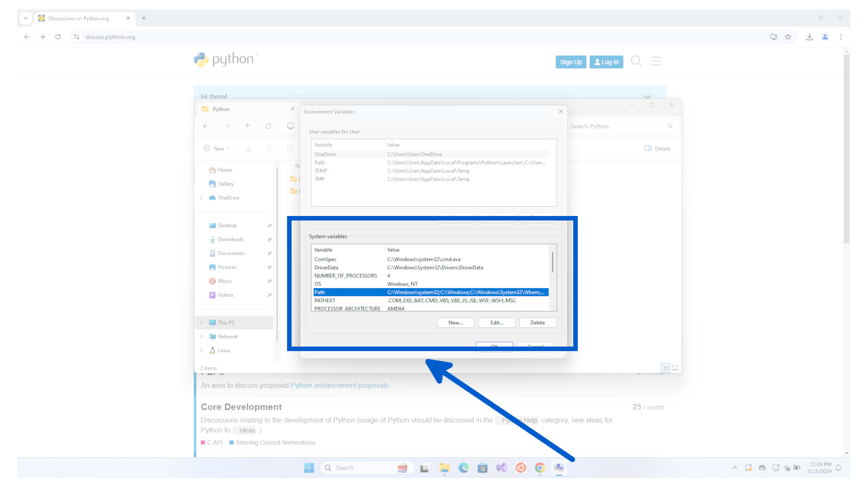Select the Discussions on Python.org tab
Screen dimensions: 868x488
(79, 19)
